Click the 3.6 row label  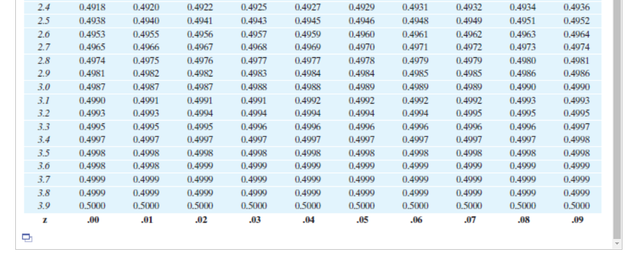point(44,166)
